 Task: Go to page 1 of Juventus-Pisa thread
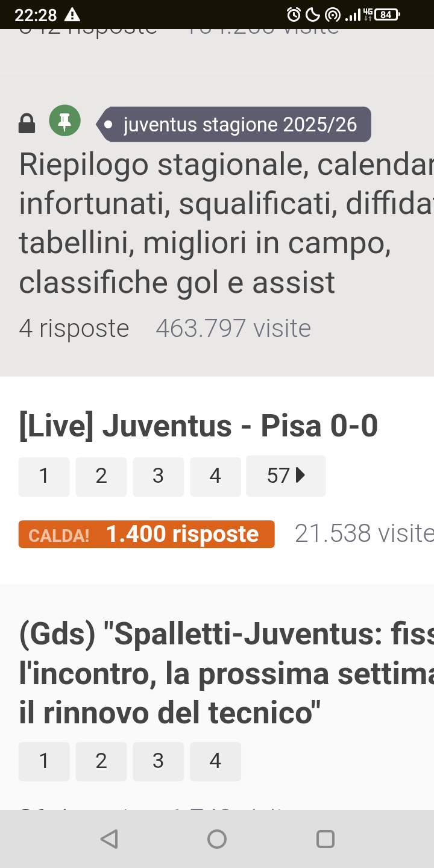coord(44,476)
